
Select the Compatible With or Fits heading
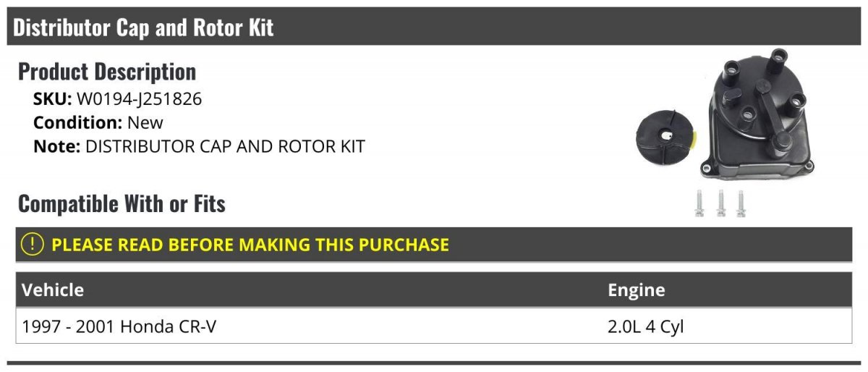click(x=122, y=204)
